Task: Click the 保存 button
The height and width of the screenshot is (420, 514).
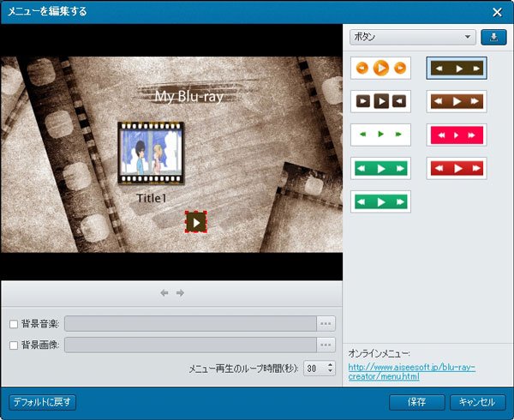Action: [x=416, y=401]
